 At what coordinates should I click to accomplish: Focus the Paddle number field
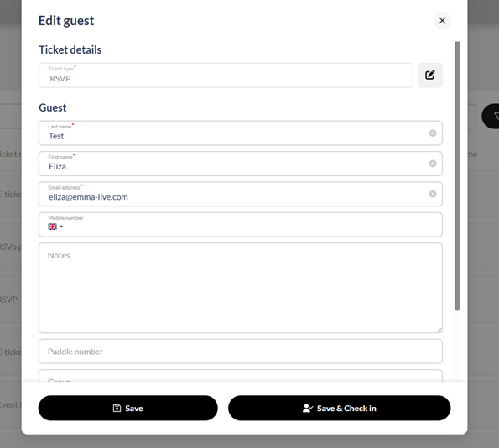tap(240, 352)
